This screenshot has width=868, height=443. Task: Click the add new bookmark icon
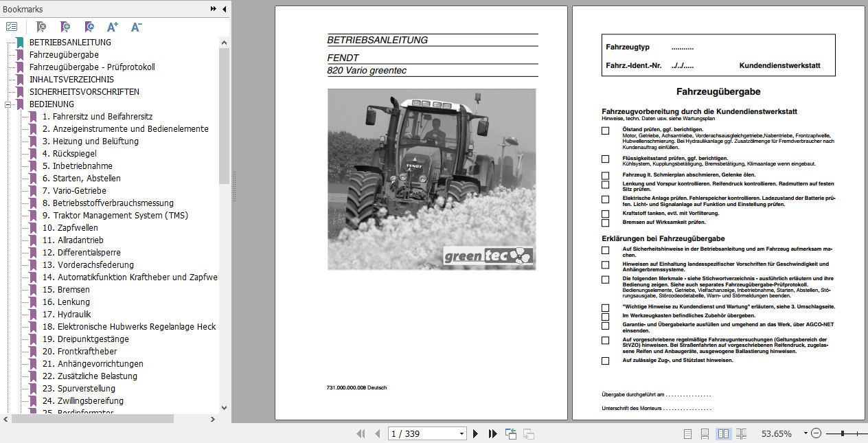[x=65, y=27]
